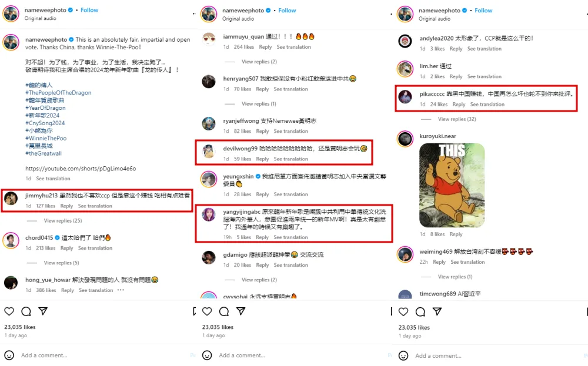Open more options dots beside hong_yue_howar comment
This screenshot has width=588, height=366.
(121, 290)
